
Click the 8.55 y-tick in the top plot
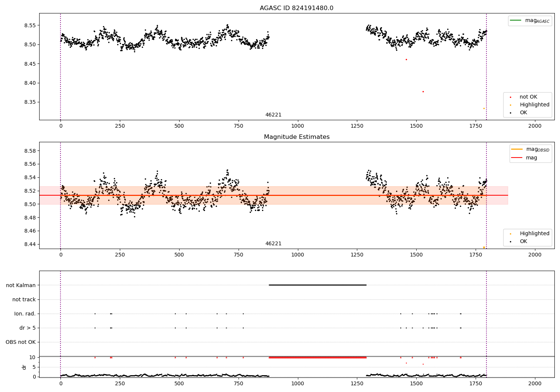[29, 25]
